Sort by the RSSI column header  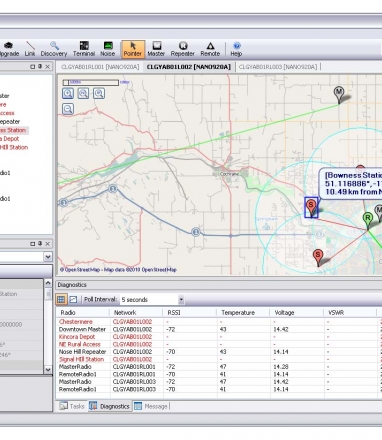pos(190,313)
